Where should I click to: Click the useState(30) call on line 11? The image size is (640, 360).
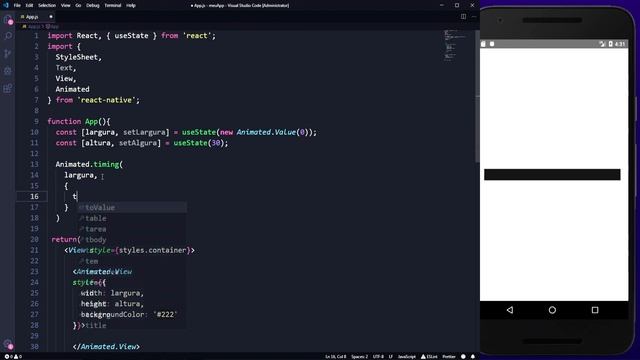pyautogui.click(x=199, y=143)
